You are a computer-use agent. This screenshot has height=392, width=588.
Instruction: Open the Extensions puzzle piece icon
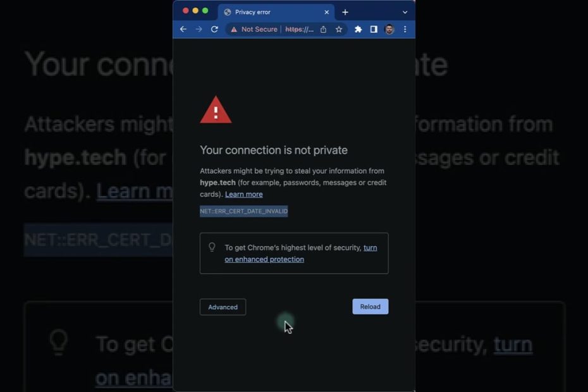(358, 29)
